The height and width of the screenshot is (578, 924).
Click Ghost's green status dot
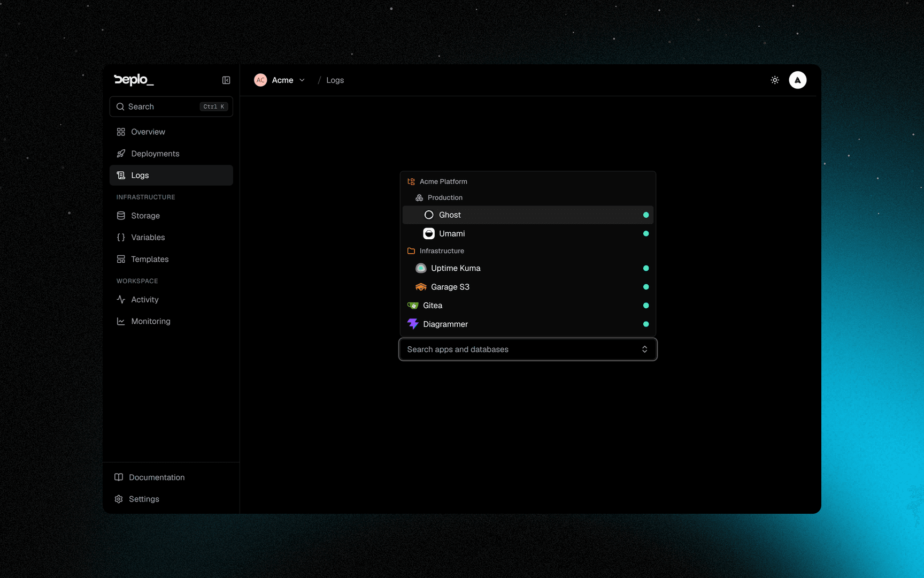pos(646,215)
